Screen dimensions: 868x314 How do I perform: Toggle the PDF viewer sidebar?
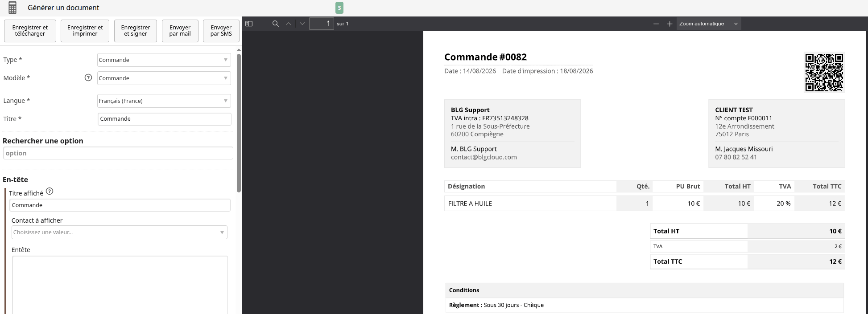coord(249,24)
